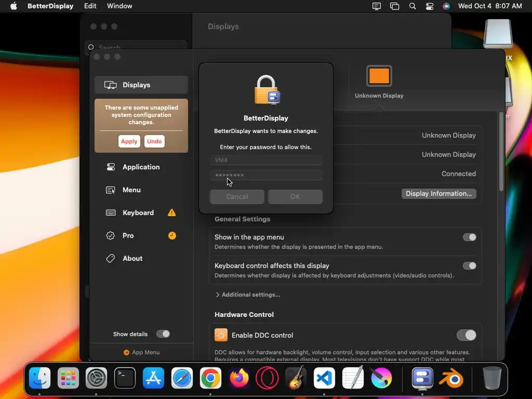Open System Settings from the dock
This screenshot has width=532, height=399.
pos(96,378)
